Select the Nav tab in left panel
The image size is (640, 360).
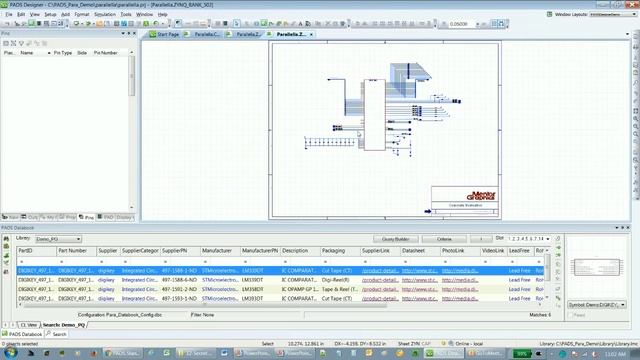click(x=10, y=218)
